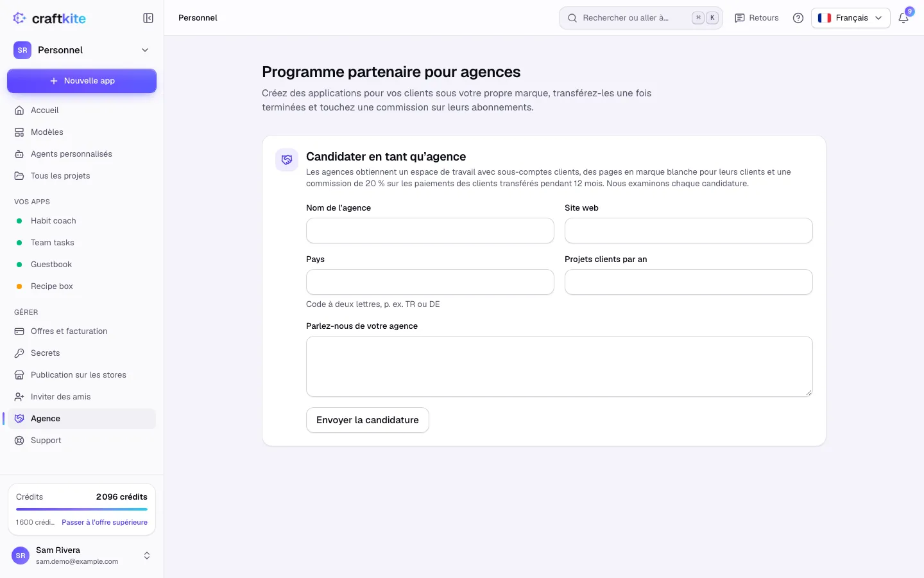This screenshot has width=924, height=578.
Task: Open the Team tasks app
Action: click(81, 243)
